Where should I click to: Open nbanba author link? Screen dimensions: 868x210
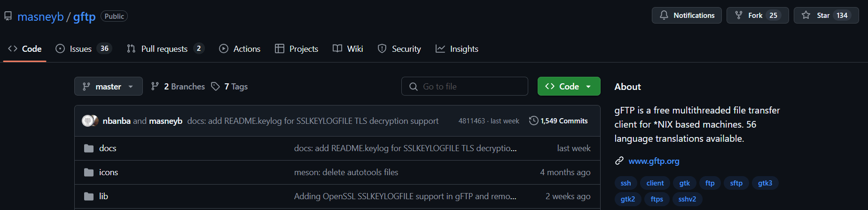point(117,121)
